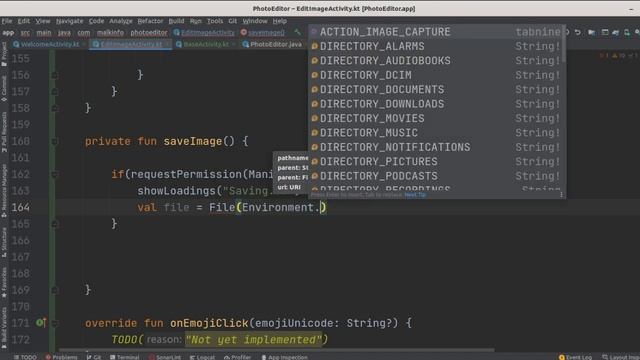This screenshot has width=640, height=360.
Task: Click the override gutter icon on line 171
Action: [x=41, y=323]
